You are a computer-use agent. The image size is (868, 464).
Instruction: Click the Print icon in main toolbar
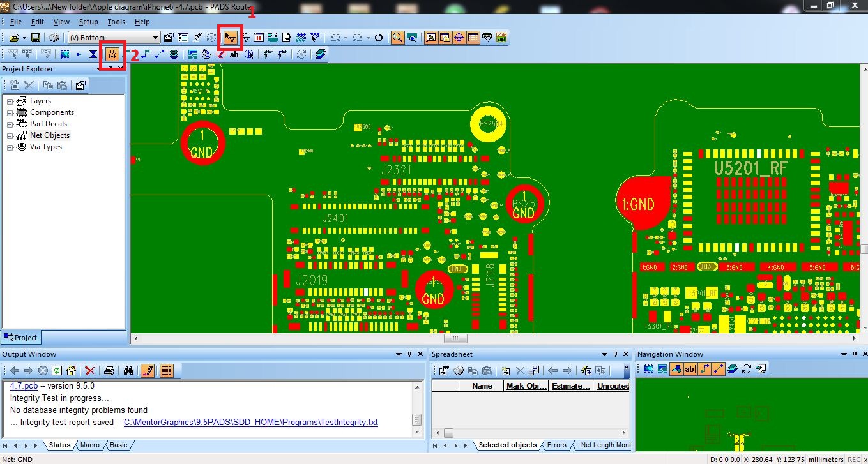55,38
